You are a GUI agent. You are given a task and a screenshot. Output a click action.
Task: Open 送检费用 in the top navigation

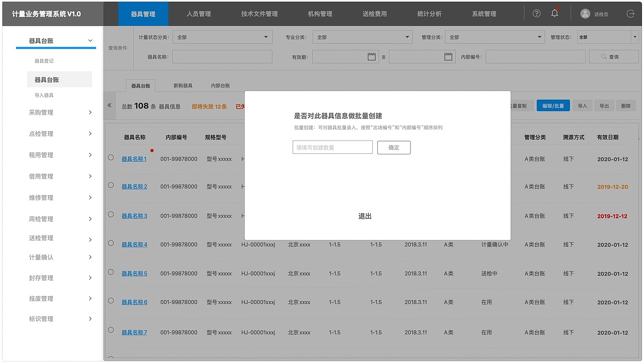(375, 14)
